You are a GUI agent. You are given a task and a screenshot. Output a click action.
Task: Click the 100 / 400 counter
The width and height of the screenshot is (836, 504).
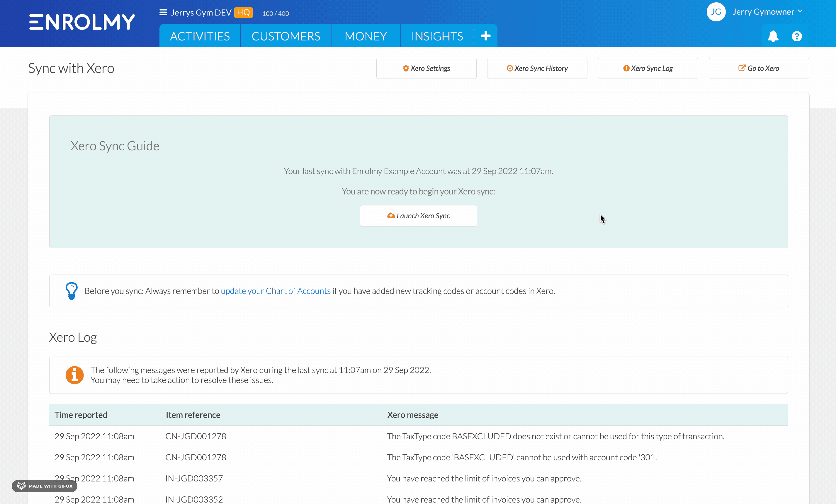[276, 13]
